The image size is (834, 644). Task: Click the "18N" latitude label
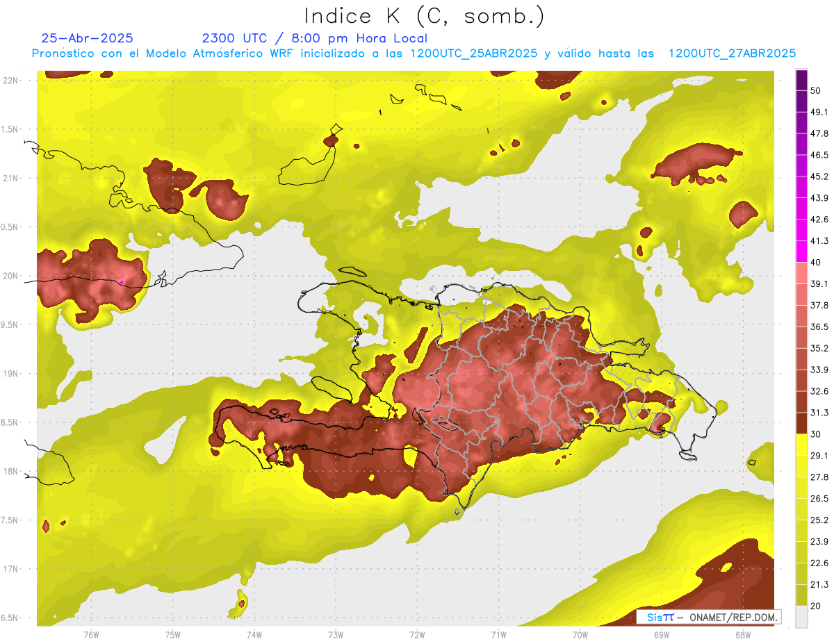click(x=11, y=471)
